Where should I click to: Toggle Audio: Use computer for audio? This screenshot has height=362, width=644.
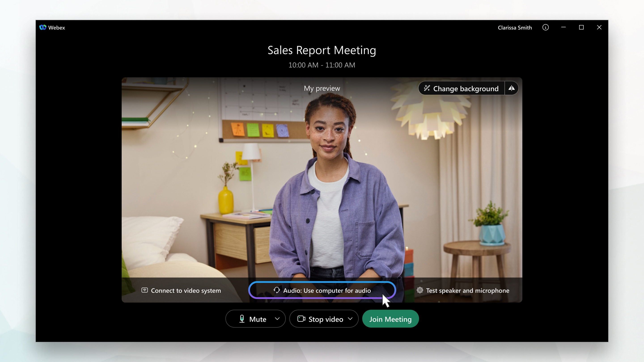tap(322, 290)
